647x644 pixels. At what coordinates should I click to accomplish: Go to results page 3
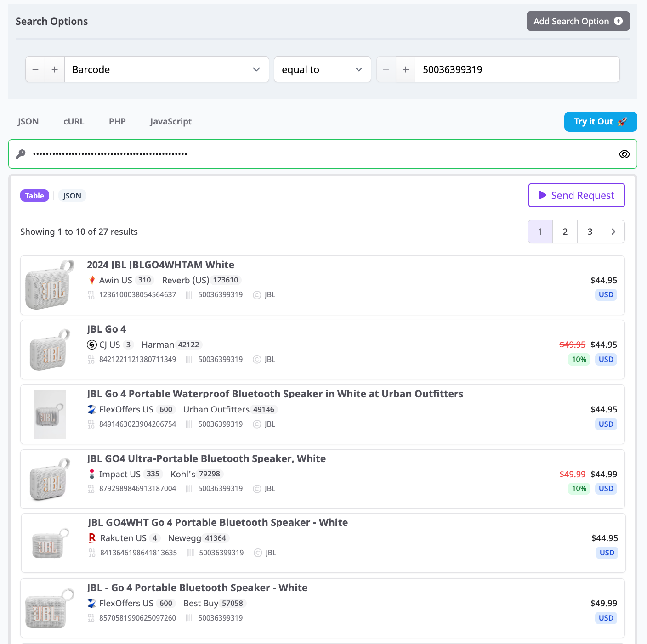pos(590,232)
